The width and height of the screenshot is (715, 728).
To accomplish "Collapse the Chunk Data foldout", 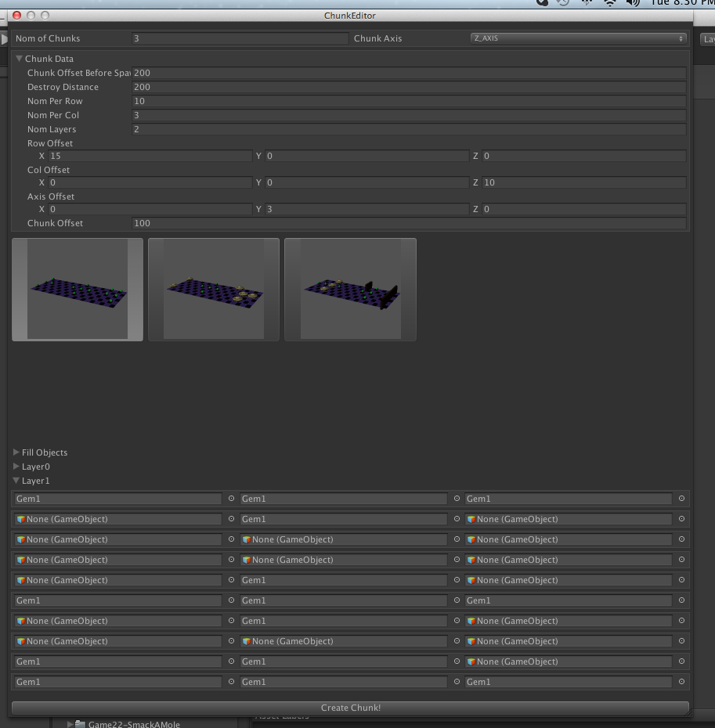I will tap(19, 59).
